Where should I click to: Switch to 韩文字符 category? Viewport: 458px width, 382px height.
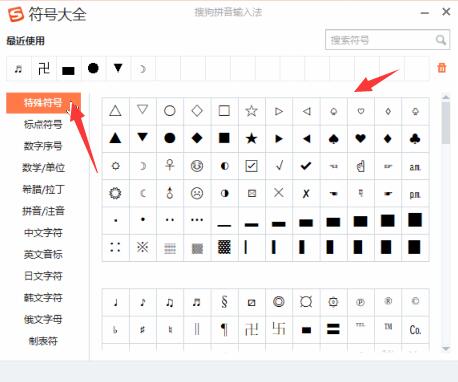(x=43, y=298)
